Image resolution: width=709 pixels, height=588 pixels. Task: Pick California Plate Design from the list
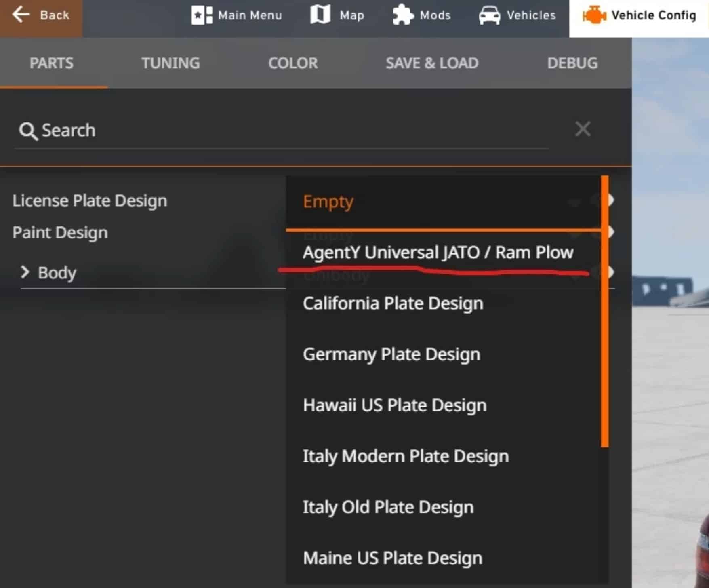tap(393, 303)
